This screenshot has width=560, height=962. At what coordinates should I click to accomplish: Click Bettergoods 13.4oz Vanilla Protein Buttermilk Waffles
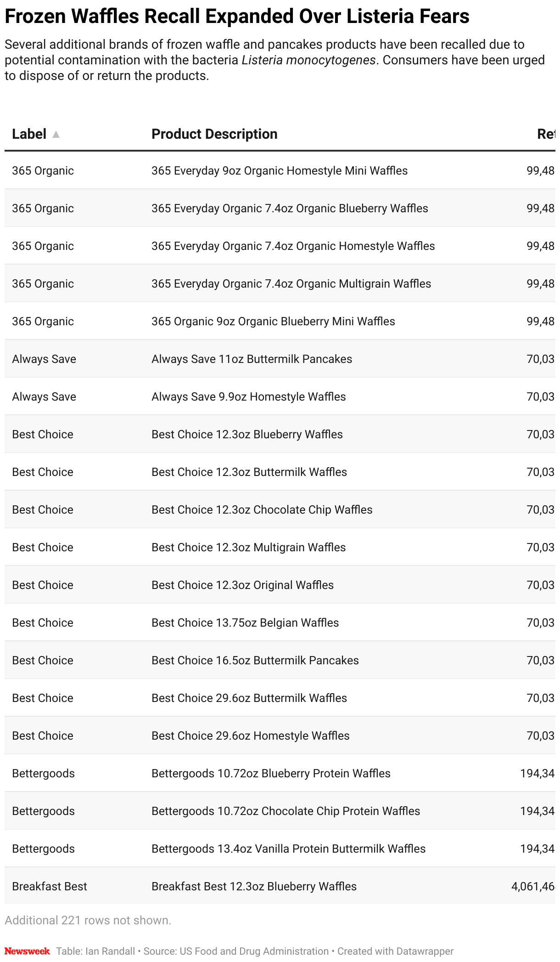point(288,849)
